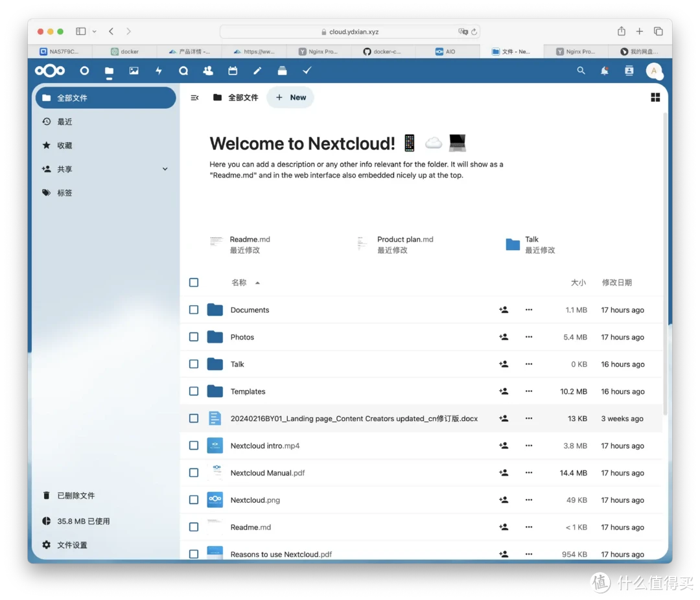
Task: Click Safari share icon
Action: point(622,31)
